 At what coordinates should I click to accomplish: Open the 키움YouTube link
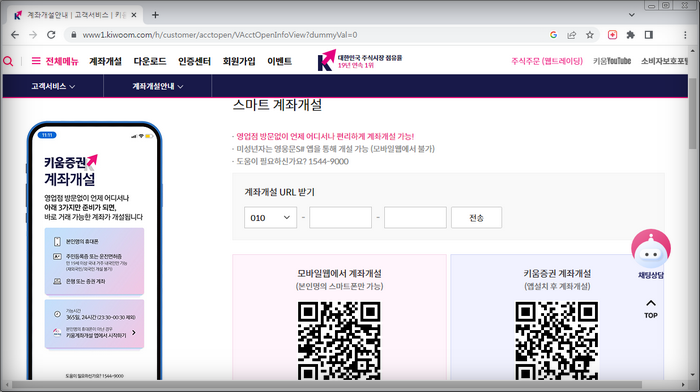click(612, 61)
